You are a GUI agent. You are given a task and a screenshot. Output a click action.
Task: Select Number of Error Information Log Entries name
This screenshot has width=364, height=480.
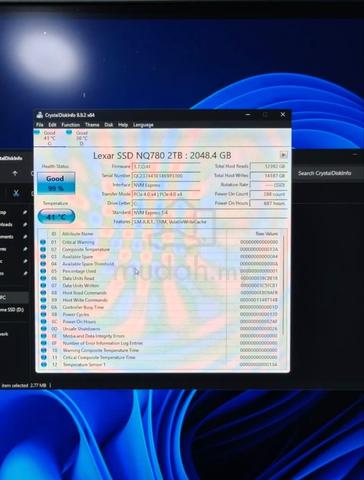pos(103,343)
